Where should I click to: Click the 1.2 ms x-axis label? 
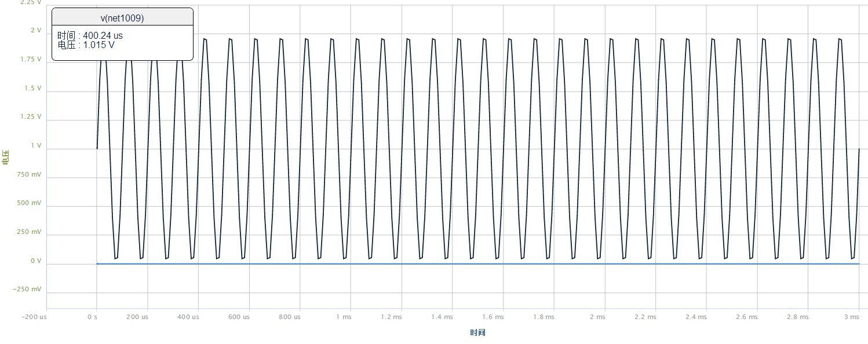[x=392, y=317]
